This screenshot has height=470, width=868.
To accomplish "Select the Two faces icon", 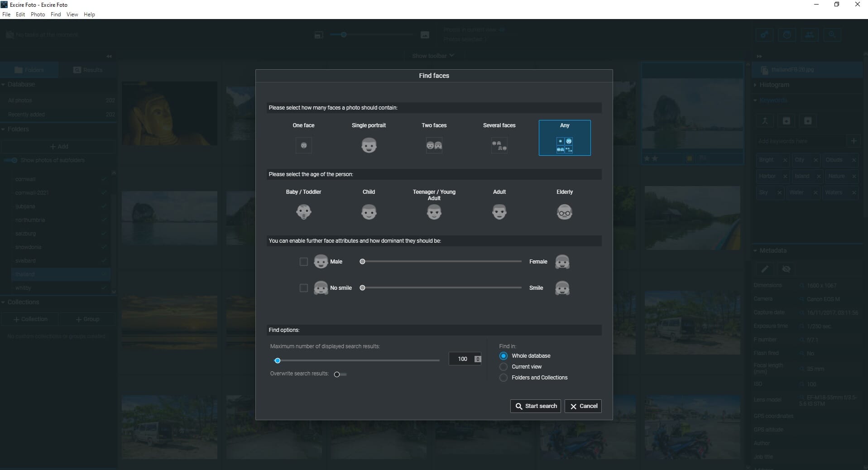I will (434, 145).
